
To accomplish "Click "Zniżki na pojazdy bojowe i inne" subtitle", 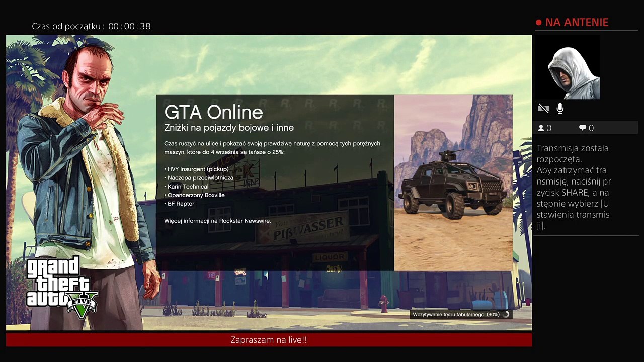I will [x=229, y=128].
